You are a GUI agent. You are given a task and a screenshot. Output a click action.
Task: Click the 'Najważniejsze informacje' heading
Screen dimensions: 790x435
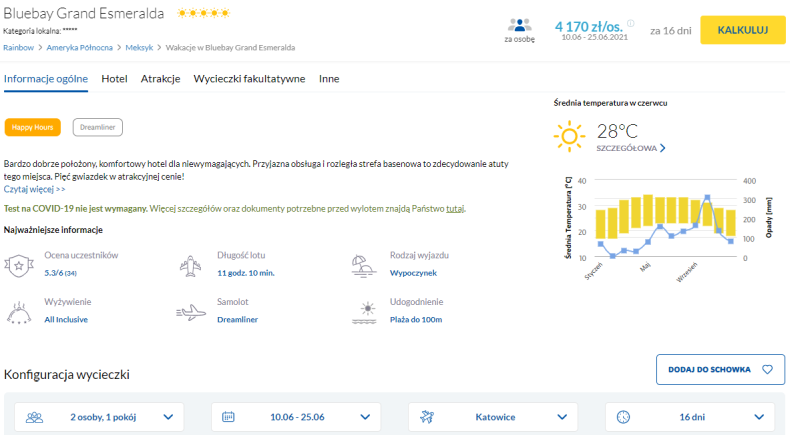53,230
